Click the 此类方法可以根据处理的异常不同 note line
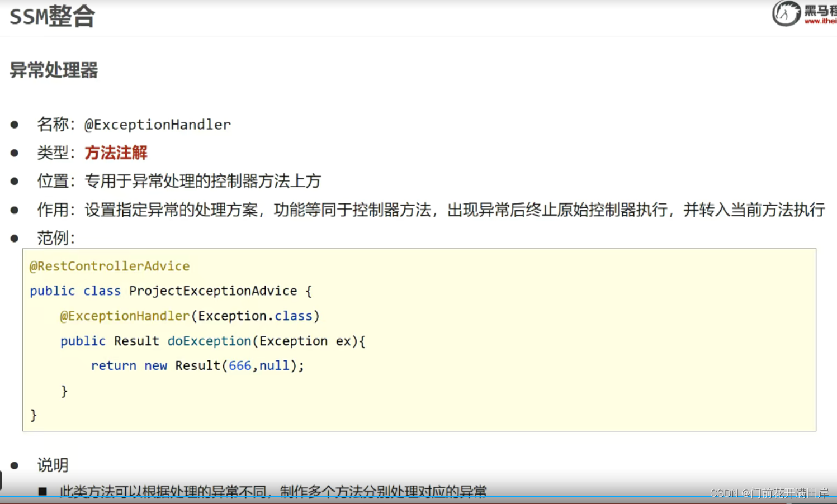Screen dimensions: 837x504 [x=273, y=491]
